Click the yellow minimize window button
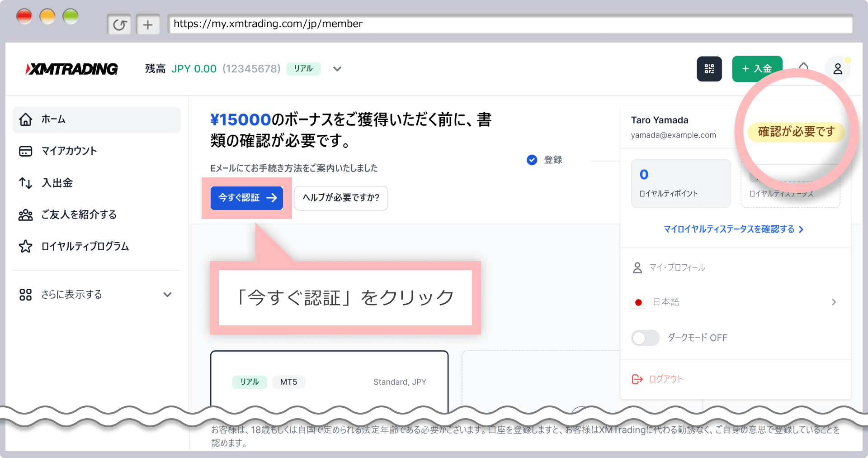This screenshot has height=458, width=868. 47,16
